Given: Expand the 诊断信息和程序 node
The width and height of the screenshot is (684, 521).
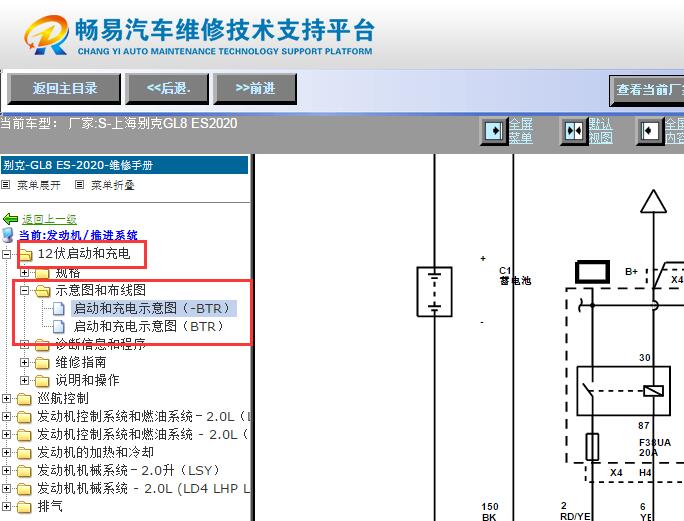Looking at the screenshot, I should [24, 344].
